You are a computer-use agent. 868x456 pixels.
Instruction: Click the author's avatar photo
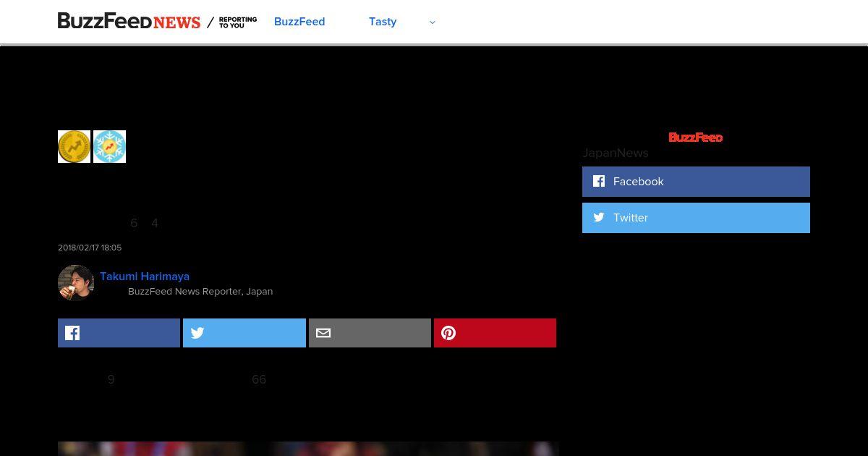[x=76, y=282]
